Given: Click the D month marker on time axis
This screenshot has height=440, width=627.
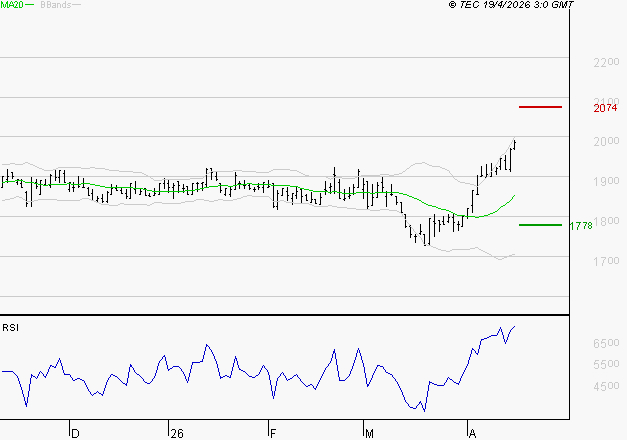Looking at the screenshot, I should pos(74,433).
